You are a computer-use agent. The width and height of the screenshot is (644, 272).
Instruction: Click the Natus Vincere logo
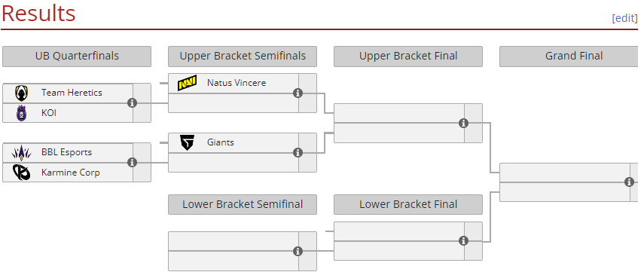187,83
